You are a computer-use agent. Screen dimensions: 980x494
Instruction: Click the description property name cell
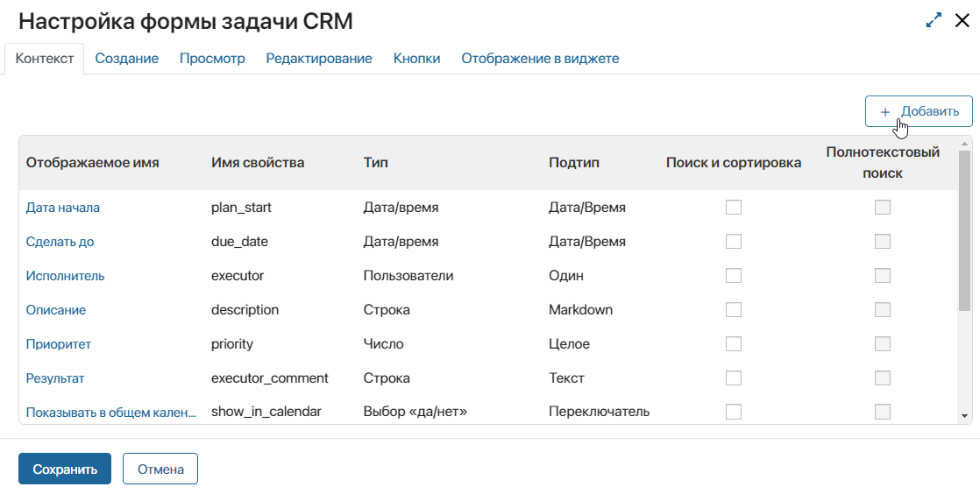click(x=245, y=310)
